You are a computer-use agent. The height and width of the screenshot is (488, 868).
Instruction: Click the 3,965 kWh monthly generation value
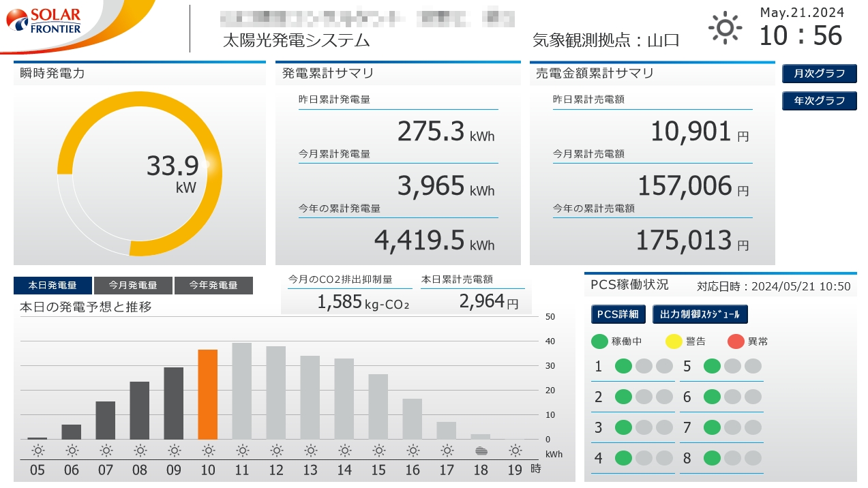tap(446, 185)
